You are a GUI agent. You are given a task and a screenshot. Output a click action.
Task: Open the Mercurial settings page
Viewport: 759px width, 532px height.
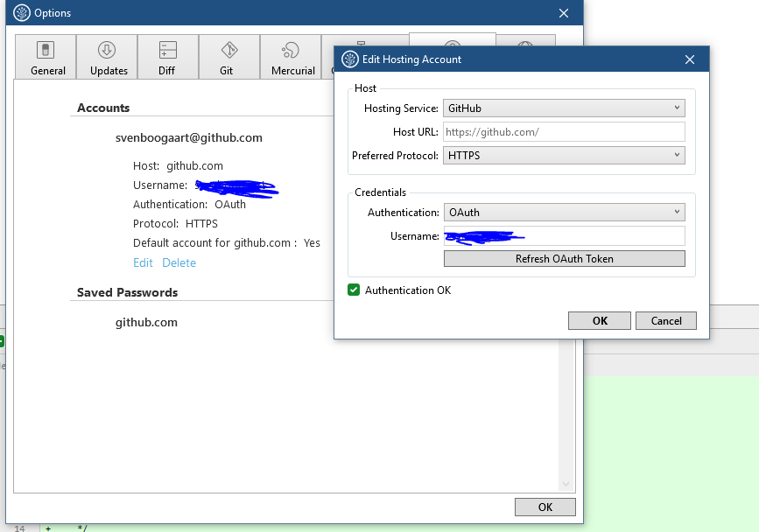point(291,56)
